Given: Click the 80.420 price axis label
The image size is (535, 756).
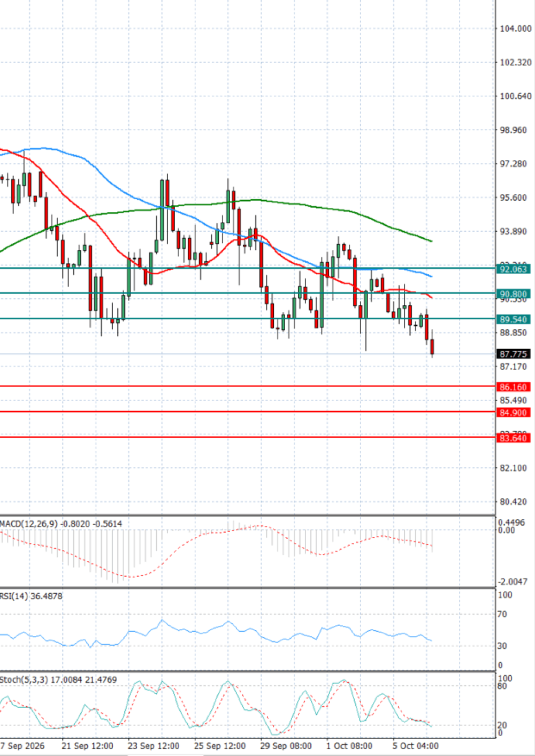Looking at the screenshot, I should [513, 502].
